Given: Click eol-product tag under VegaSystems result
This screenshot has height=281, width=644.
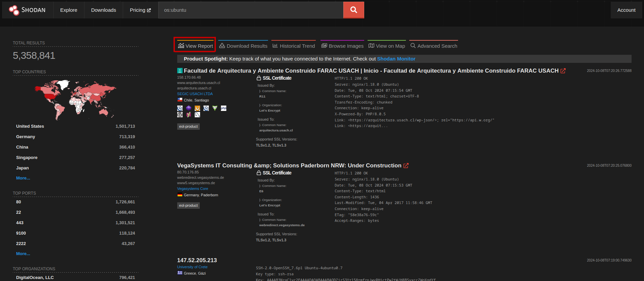Looking at the screenshot, I should coord(188,205).
